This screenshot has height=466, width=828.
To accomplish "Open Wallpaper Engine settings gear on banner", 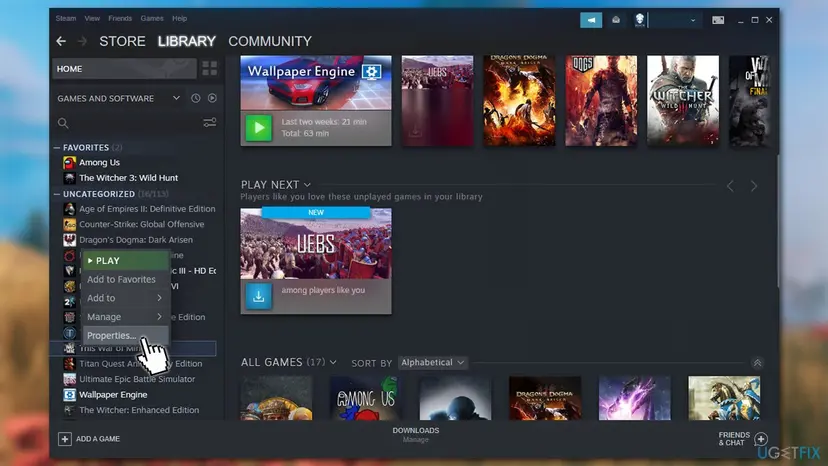I will tap(371, 71).
